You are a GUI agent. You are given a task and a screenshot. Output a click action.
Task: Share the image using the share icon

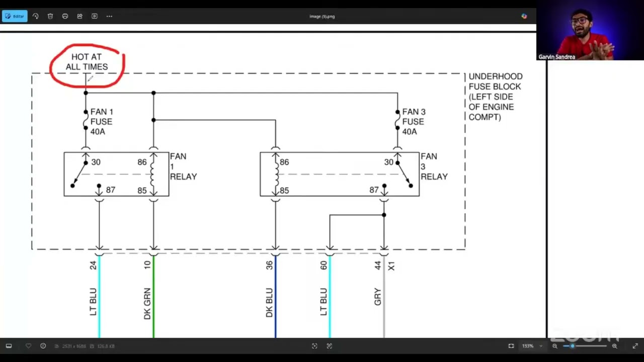click(79, 16)
